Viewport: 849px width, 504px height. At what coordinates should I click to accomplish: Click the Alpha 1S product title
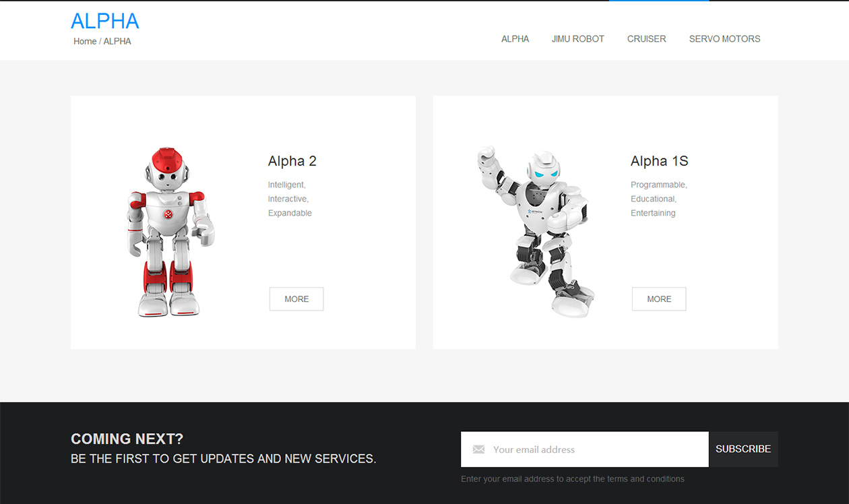click(x=659, y=161)
